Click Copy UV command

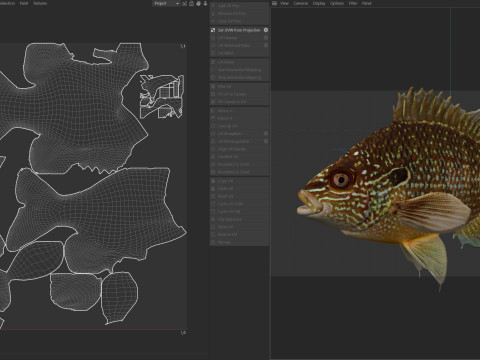pos(226,181)
